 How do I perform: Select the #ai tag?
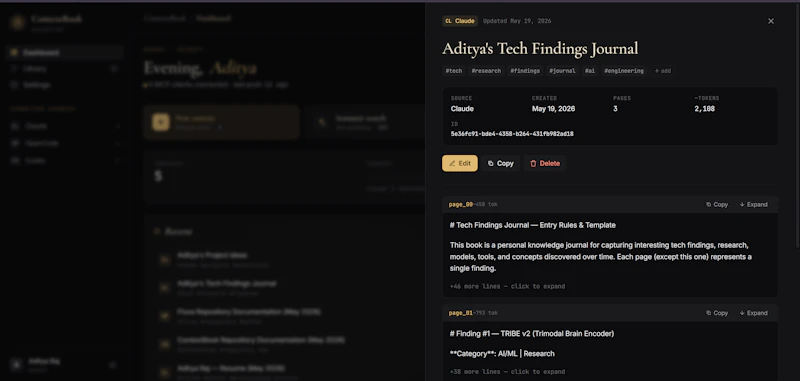pos(590,71)
